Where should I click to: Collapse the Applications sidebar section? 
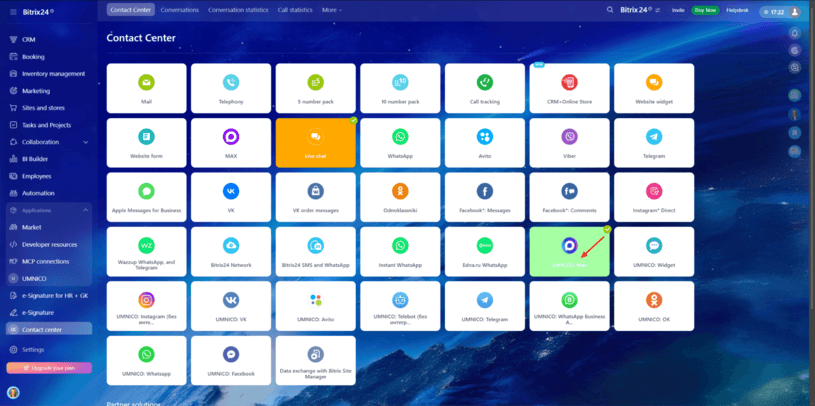coord(86,210)
